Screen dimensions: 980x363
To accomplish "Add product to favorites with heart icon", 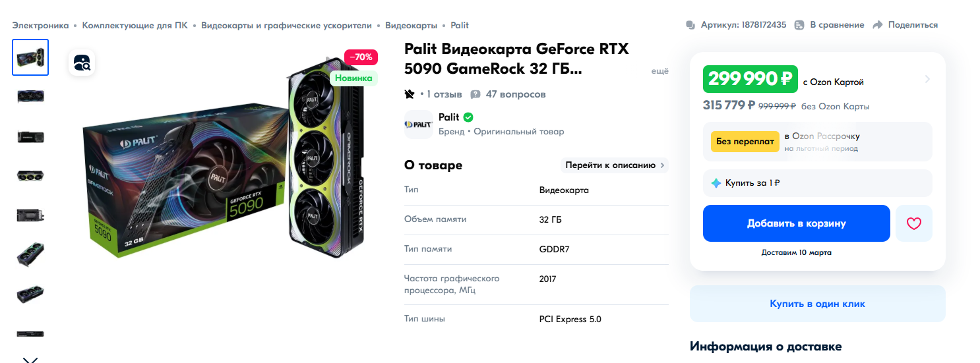I will tap(913, 223).
